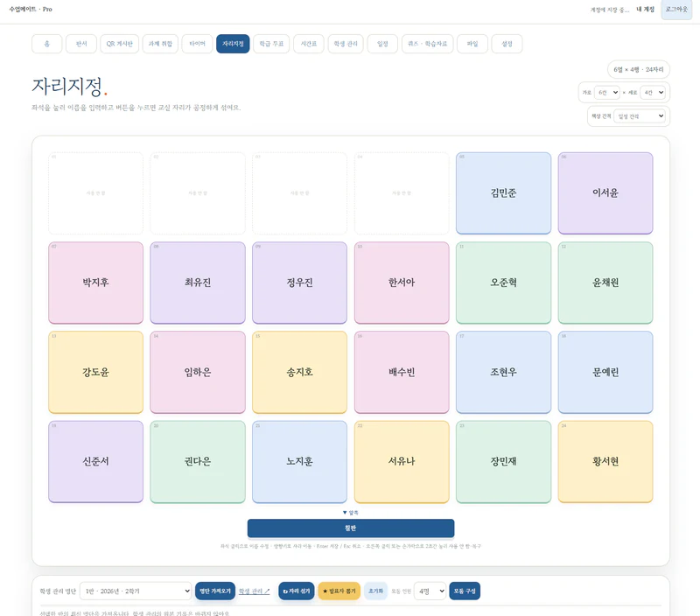Select the 윤채원 seat card

click(x=605, y=283)
